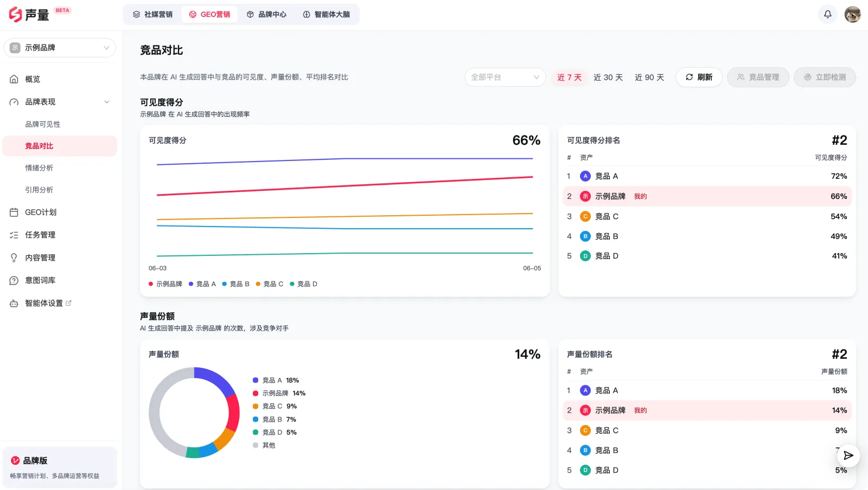868x490 pixels.
Task: Open the 全部平台 platform dropdown
Action: pos(505,78)
